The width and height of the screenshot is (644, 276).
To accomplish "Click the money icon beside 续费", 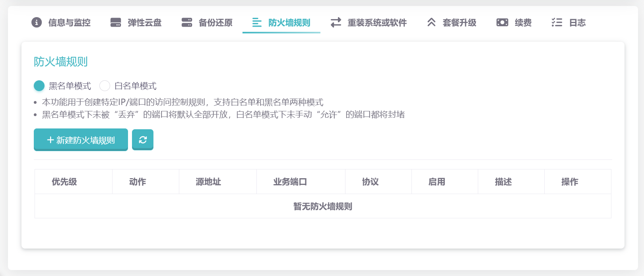I will click(502, 22).
